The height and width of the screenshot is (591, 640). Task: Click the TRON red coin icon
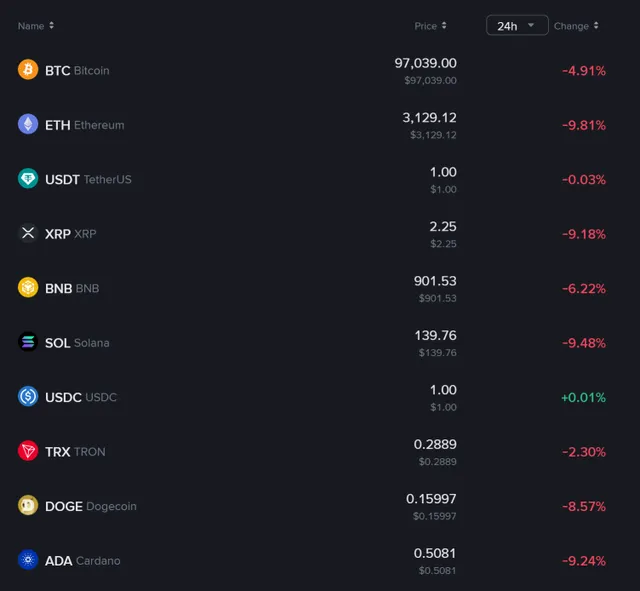[x=28, y=451]
